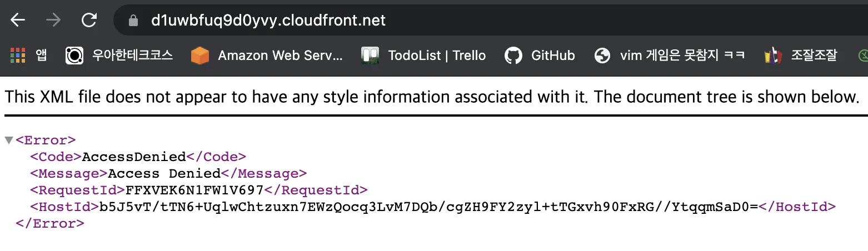Open the GitHub bookmark
Screen dimensions: 868x251
point(540,56)
